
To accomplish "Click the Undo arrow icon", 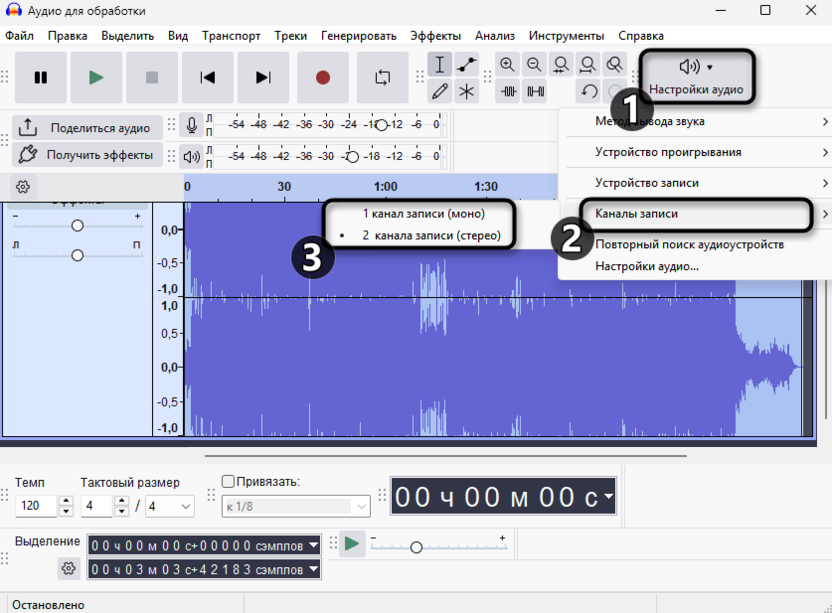I will click(588, 91).
